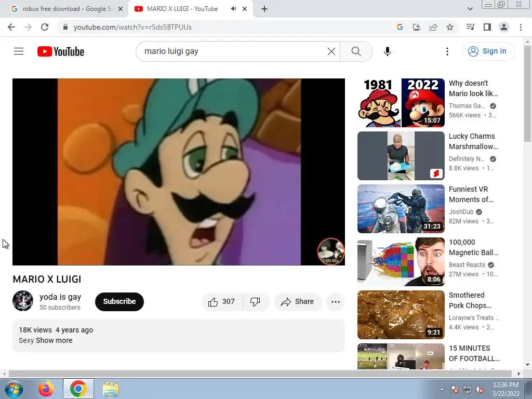The image size is (532, 399).
Task: Open 100,000 Magnetic Balls thumbnail
Action: (401, 262)
